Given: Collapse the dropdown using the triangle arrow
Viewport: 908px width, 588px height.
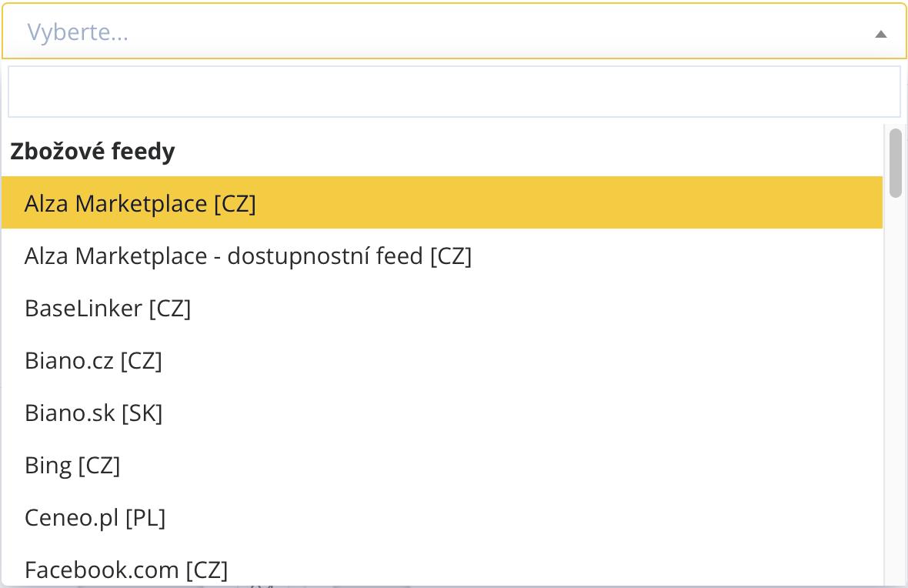Looking at the screenshot, I should click(x=881, y=34).
